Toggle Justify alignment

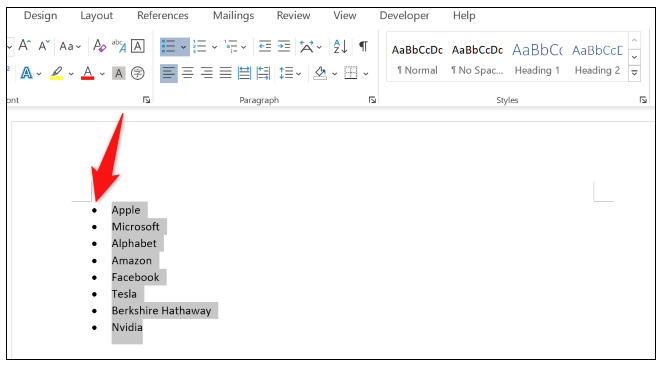click(x=226, y=73)
